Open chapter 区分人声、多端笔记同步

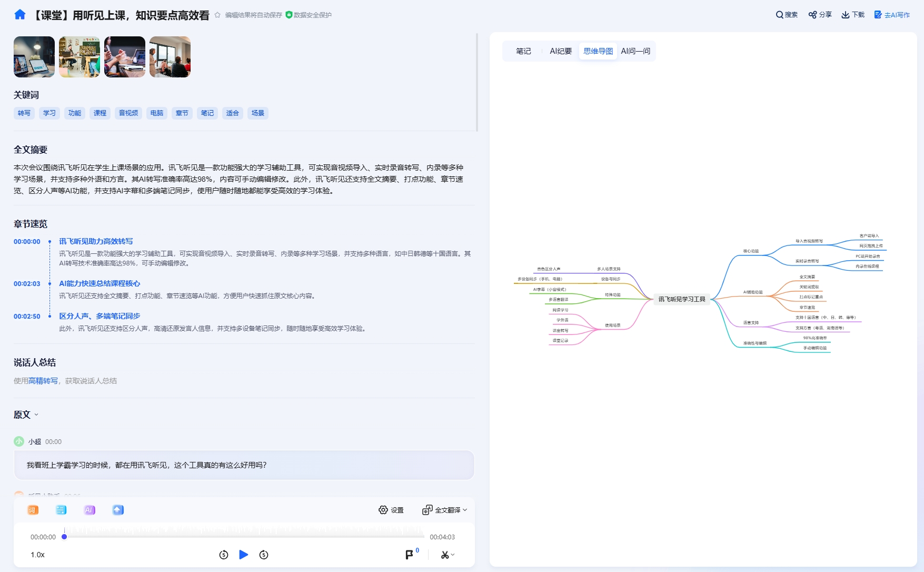click(x=100, y=316)
